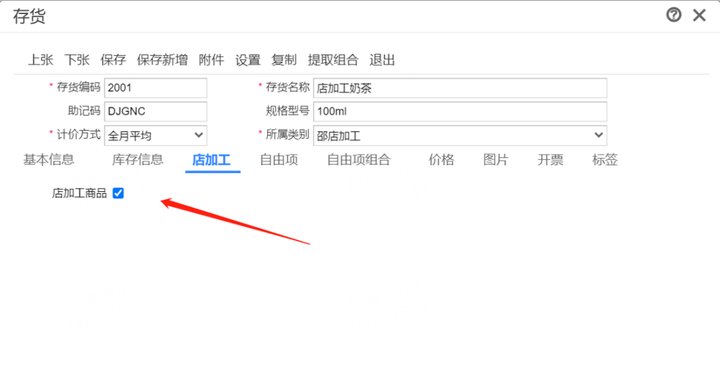The image size is (720, 379).
Task: Open the 图片 tab
Action: [495, 160]
